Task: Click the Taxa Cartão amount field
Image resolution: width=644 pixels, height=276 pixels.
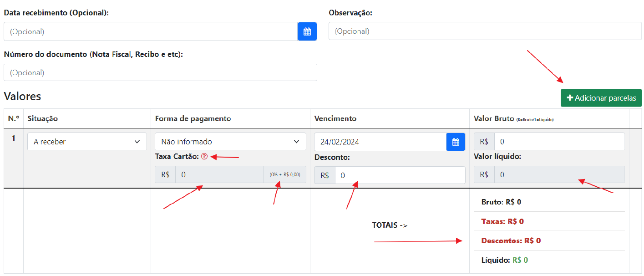Action: point(219,174)
